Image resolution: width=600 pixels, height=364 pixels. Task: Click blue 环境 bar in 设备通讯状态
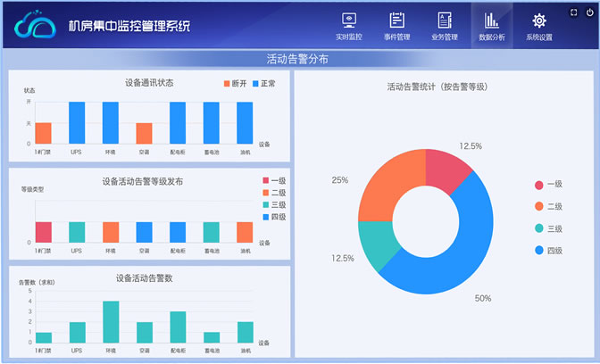point(111,123)
